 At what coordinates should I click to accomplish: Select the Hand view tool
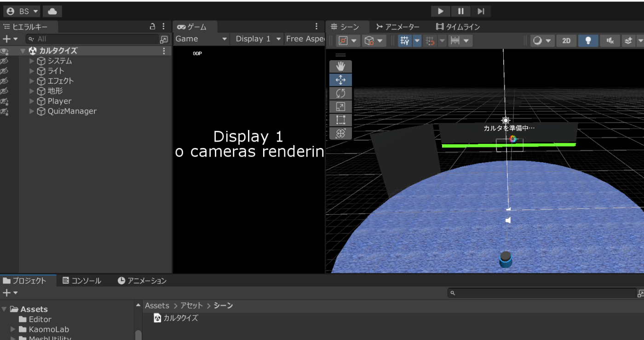(340, 67)
